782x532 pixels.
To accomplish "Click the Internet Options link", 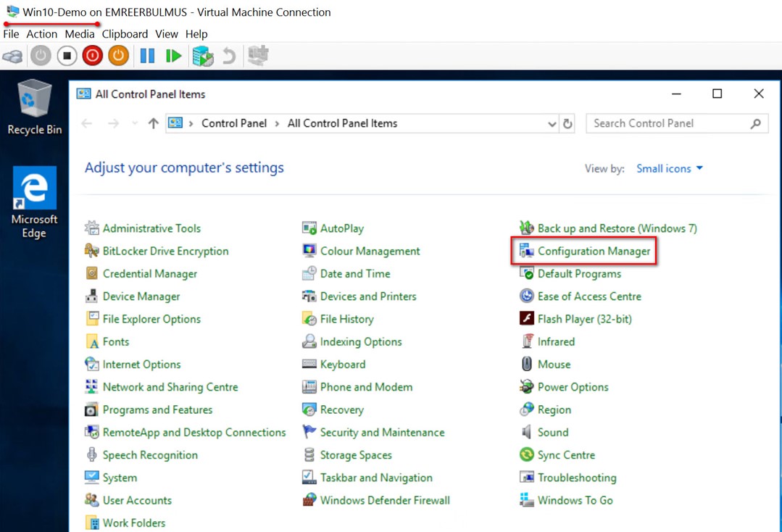I will (x=141, y=365).
